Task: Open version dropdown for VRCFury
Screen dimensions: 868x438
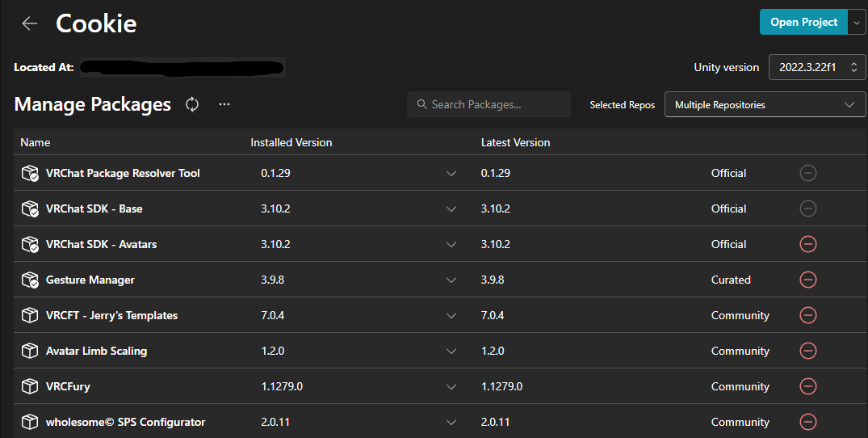Action: tap(451, 386)
